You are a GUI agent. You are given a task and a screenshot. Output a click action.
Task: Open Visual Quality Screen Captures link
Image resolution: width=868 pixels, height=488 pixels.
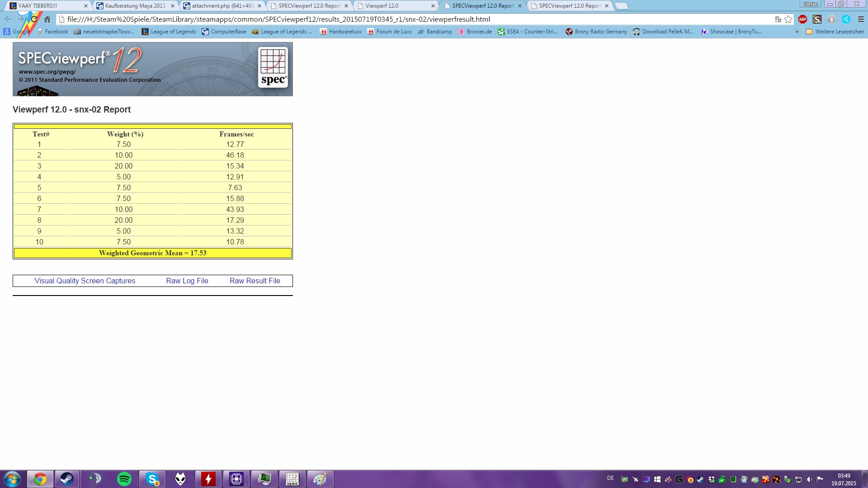point(85,281)
